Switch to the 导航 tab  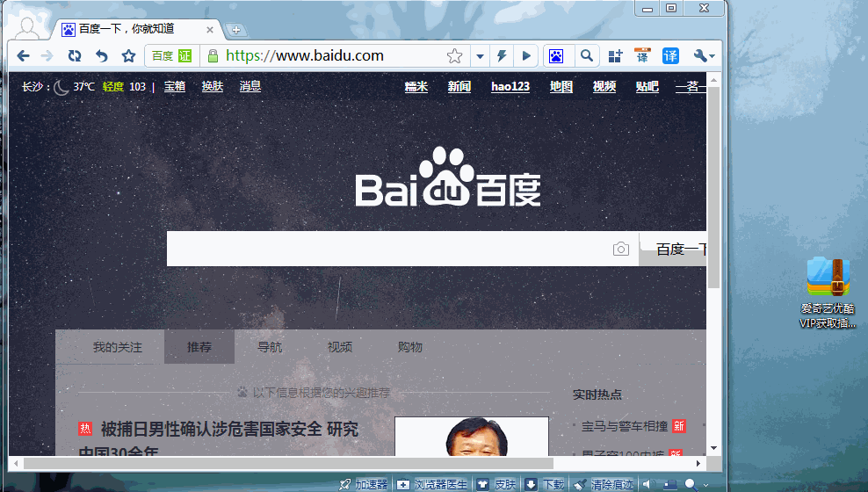coord(270,347)
